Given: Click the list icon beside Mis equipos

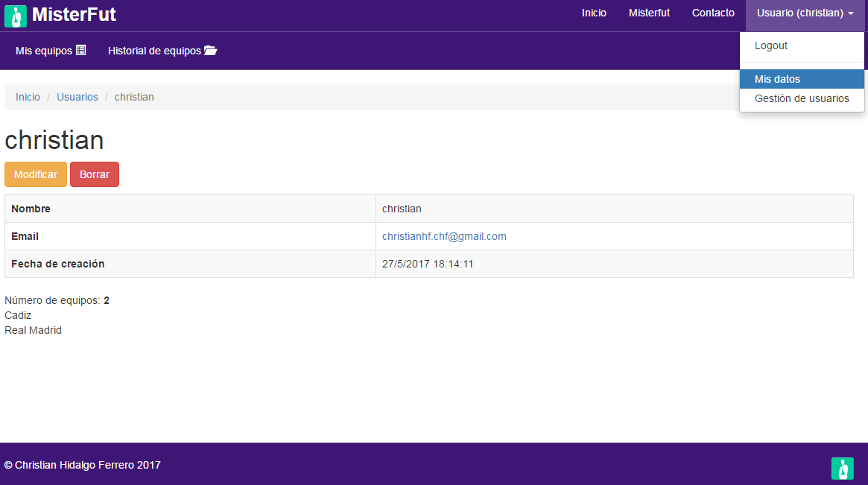Looking at the screenshot, I should coord(80,50).
